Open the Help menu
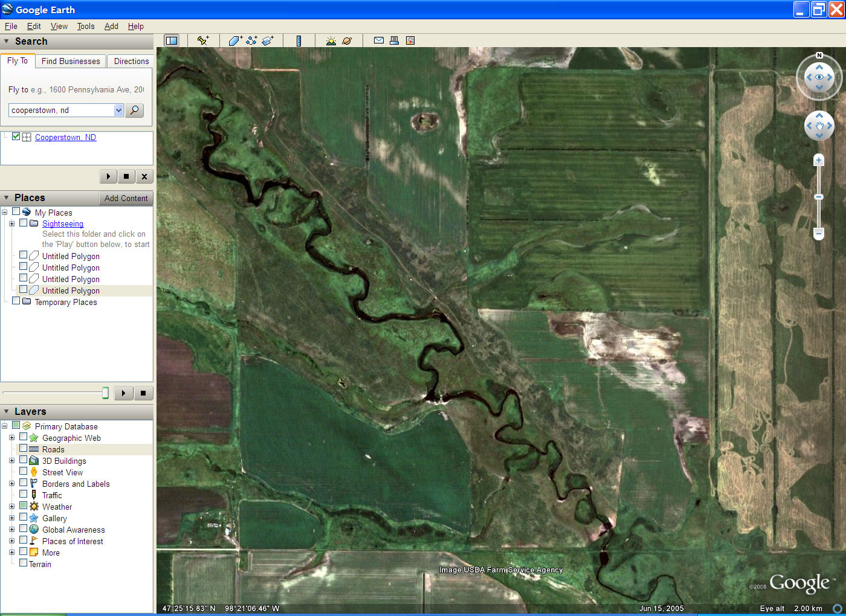Viewport: 846px width, 616px height. coord(136,26)
